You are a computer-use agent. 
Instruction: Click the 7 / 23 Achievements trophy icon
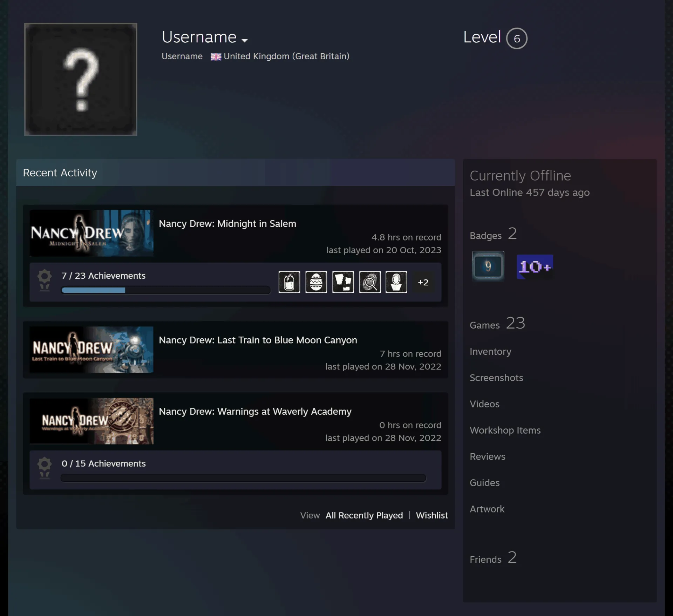[45, 280]
